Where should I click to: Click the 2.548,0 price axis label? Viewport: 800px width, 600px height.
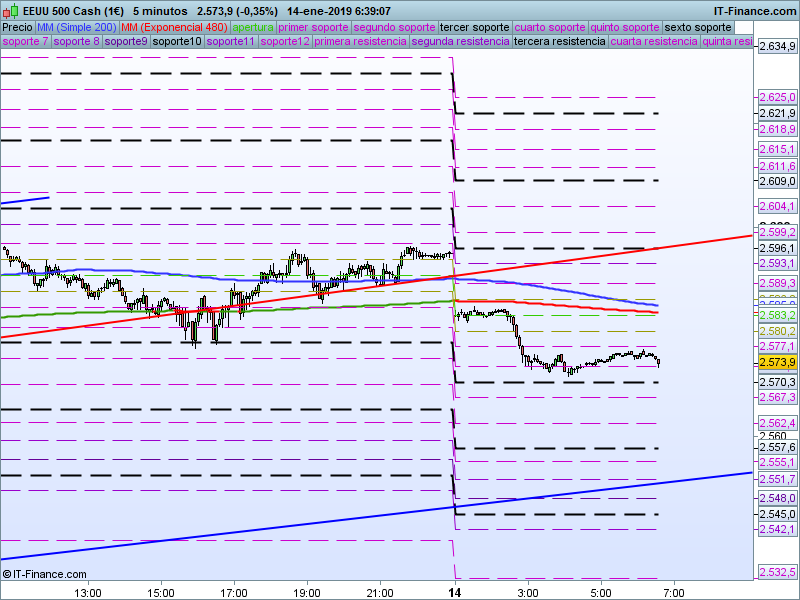(777, 498)
